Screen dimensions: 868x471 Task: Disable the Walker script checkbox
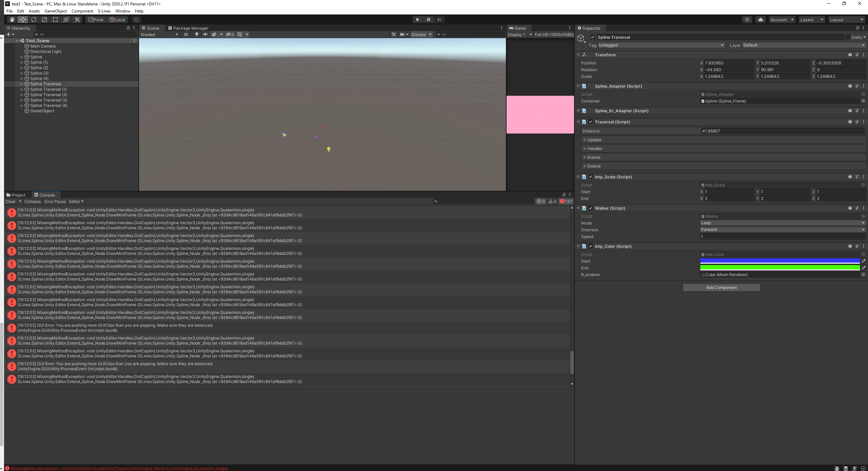click(x=591, y=208)
